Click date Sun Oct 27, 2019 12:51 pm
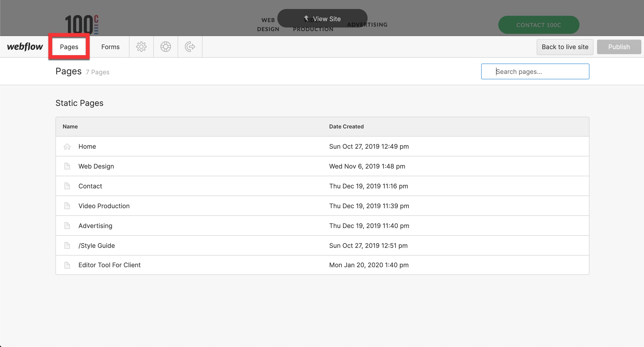 368,245
